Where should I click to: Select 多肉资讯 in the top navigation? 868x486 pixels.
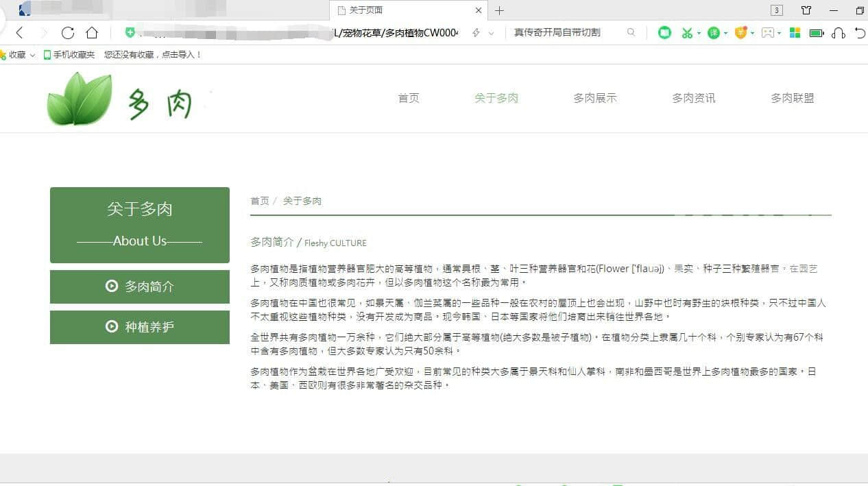coord(693,98)
